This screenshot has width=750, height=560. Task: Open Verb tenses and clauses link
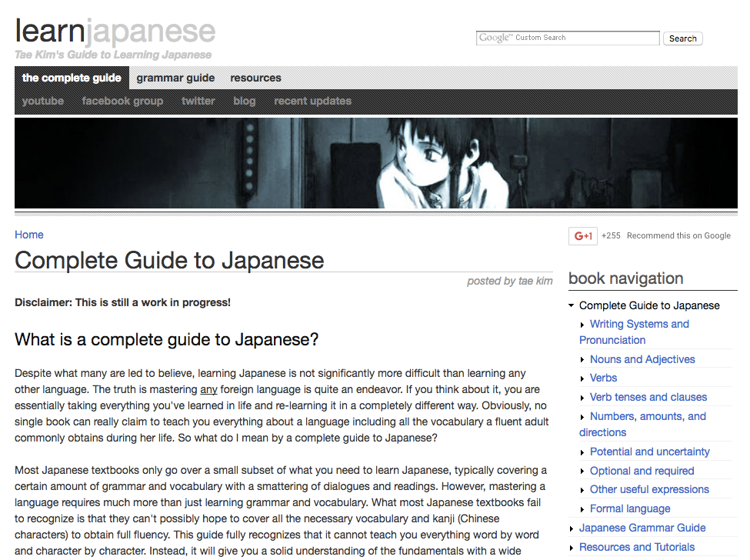648,397
